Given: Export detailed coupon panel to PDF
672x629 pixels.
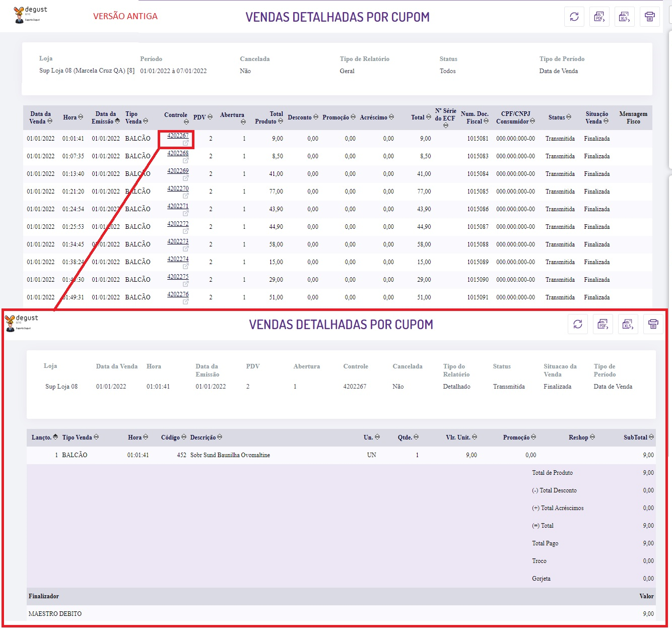Looking at the screenshot, I should (x=603, y=324).
